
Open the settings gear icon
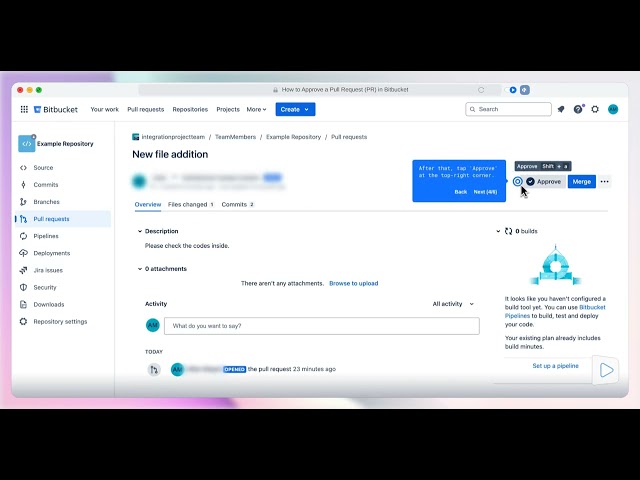tap(595, 109)
